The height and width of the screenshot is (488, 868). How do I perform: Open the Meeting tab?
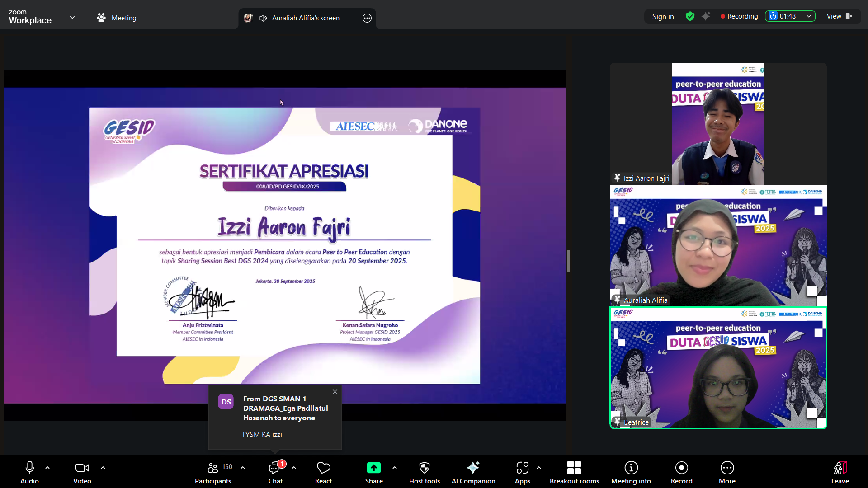117,18
